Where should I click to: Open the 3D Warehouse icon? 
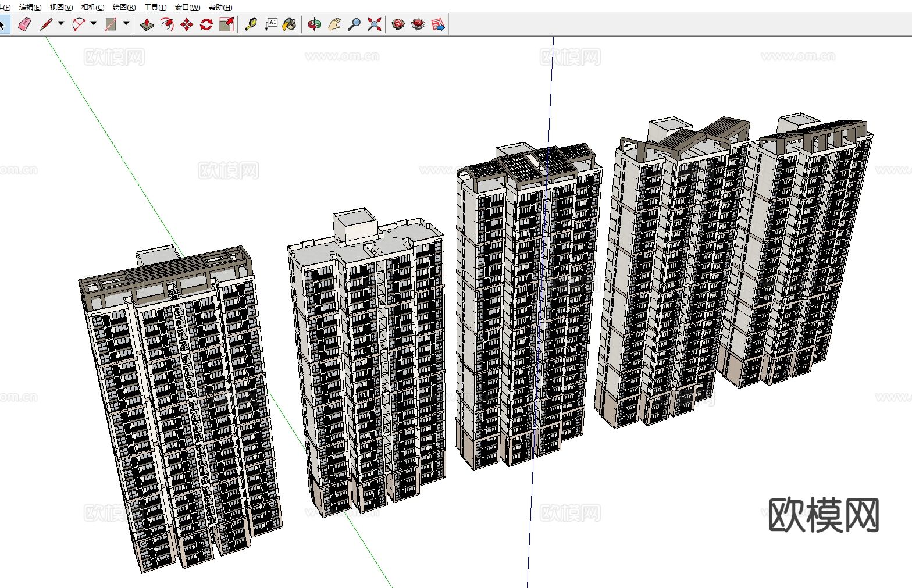click(x=398, y=24)
